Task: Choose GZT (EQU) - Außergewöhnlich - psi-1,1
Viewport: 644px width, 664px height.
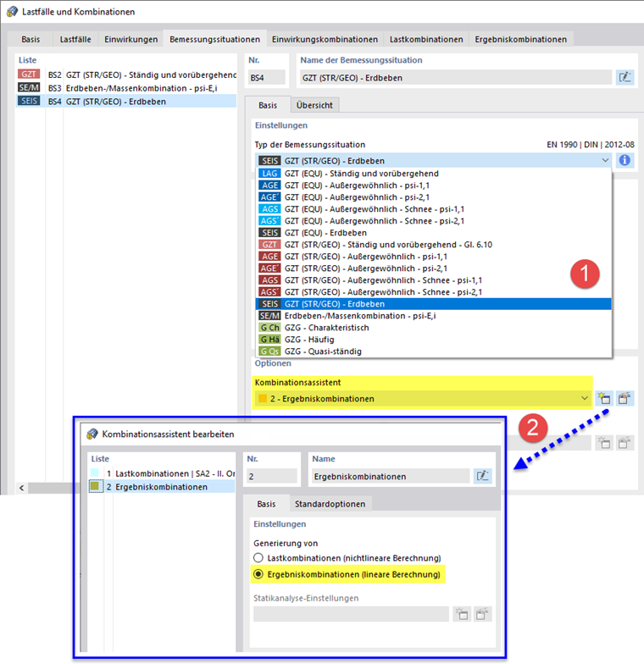Action: click(x=434, y=185)
